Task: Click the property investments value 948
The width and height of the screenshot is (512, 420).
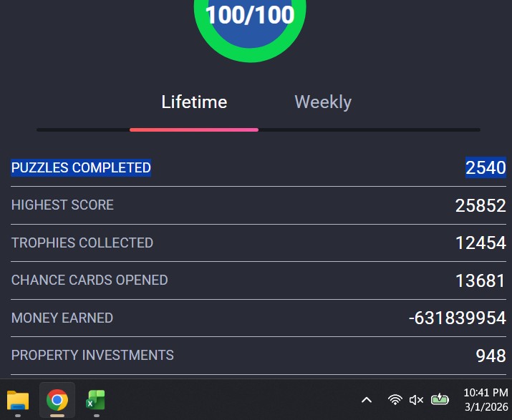Action: tap(491, 356)
